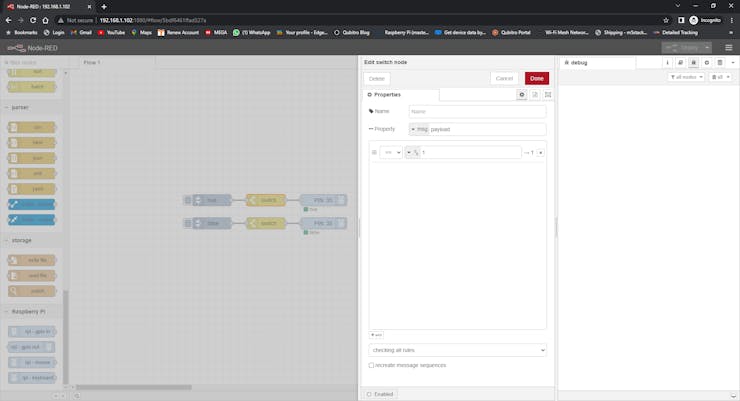Screen dimensions: 740x401
Task: Open the node appearance icon
Action: coord(548,94)
